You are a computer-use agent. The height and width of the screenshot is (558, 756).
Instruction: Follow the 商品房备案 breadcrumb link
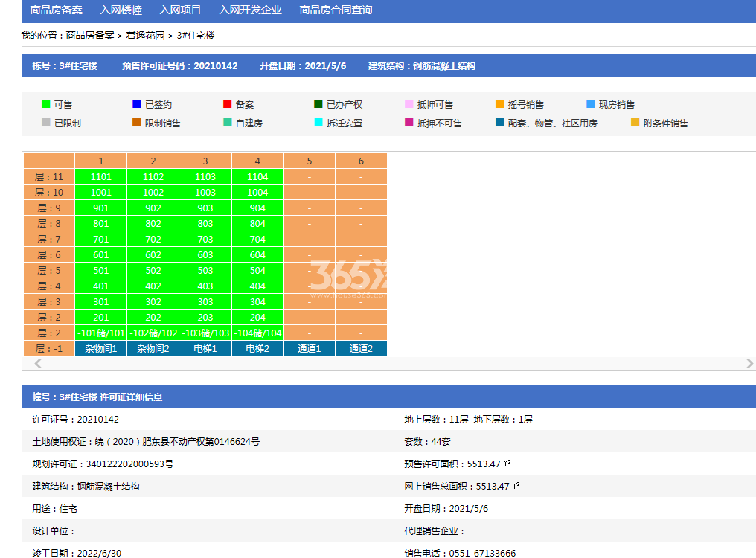pos(90,35)
